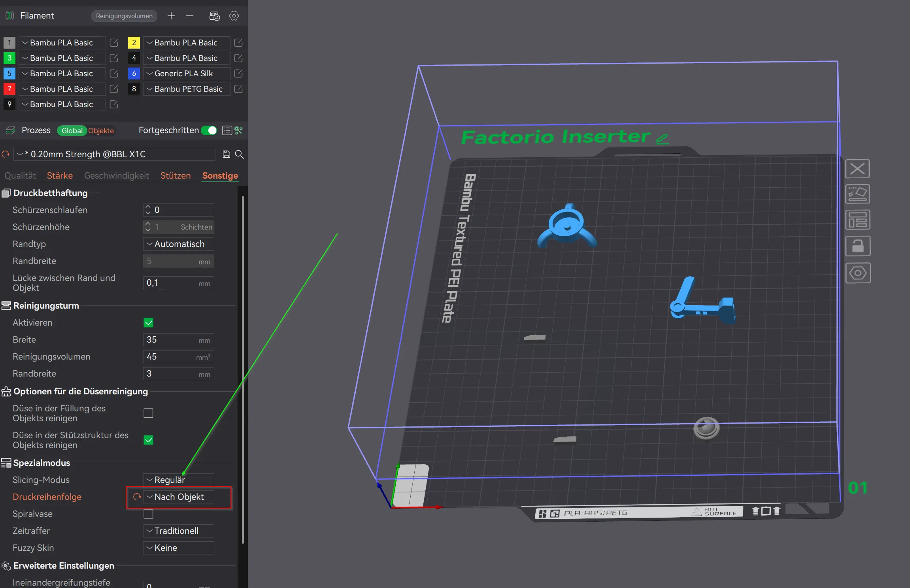Open the Fuzzy Skin Keine dropdown
Image resolution: width=910 pixels, height=588 pixels.
coord(179,548)
